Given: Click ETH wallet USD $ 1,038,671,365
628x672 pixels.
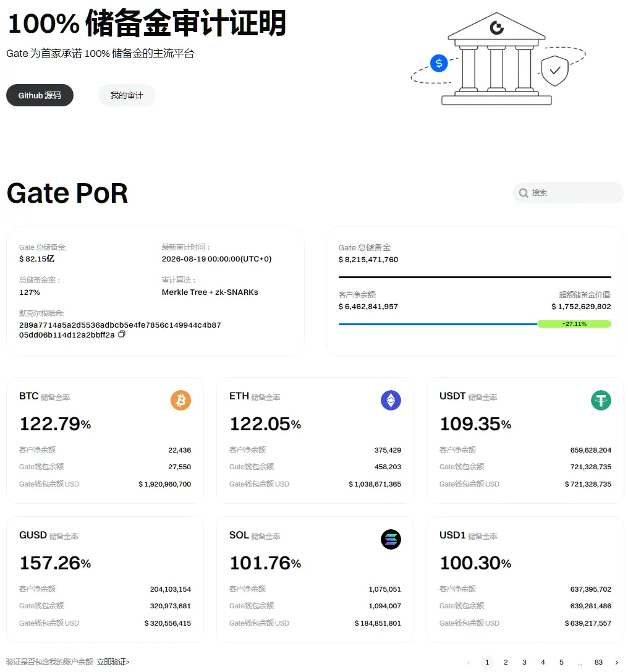Looking at the screenshot, I should coord(375,484).
